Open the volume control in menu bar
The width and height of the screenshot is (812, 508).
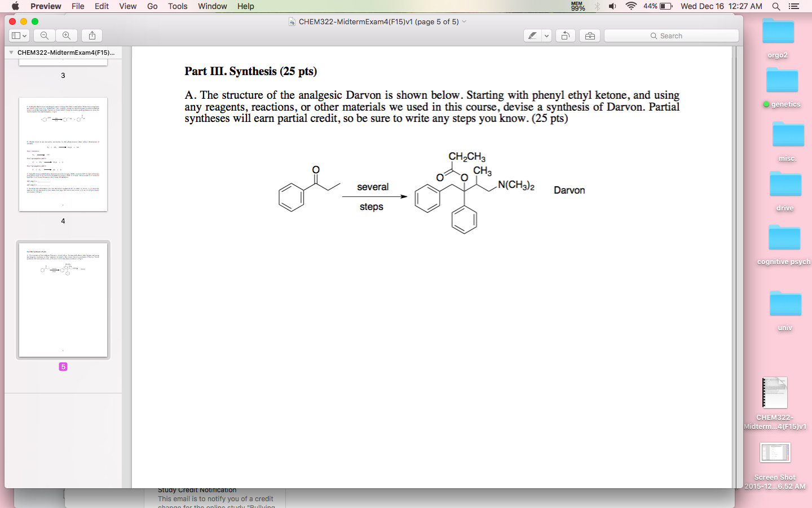(x=612, y=6)
